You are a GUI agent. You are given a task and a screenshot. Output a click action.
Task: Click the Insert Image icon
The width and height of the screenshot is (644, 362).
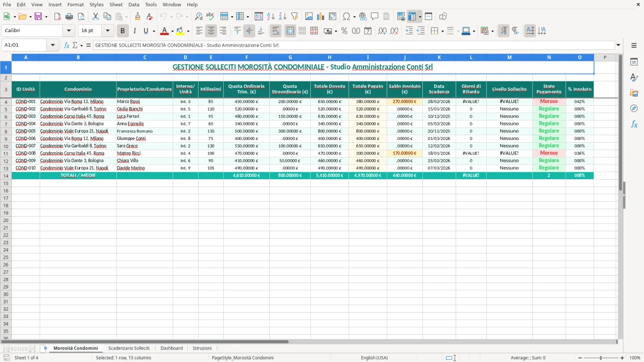[x=309, y=17]
